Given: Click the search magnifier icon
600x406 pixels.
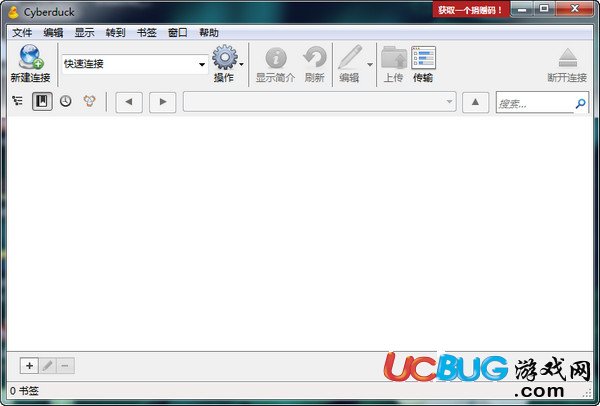Looking at the screenshot, I should (x=580, y=103).
